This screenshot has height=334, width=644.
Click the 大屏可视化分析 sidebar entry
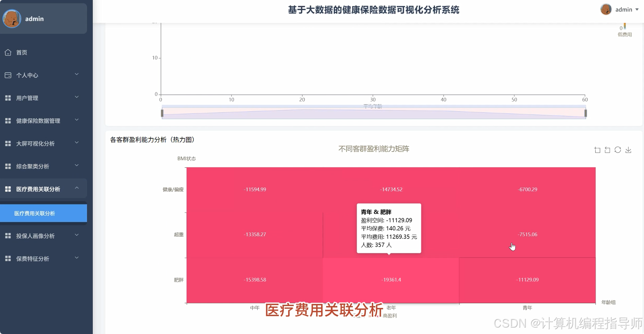tap(35, 143)
